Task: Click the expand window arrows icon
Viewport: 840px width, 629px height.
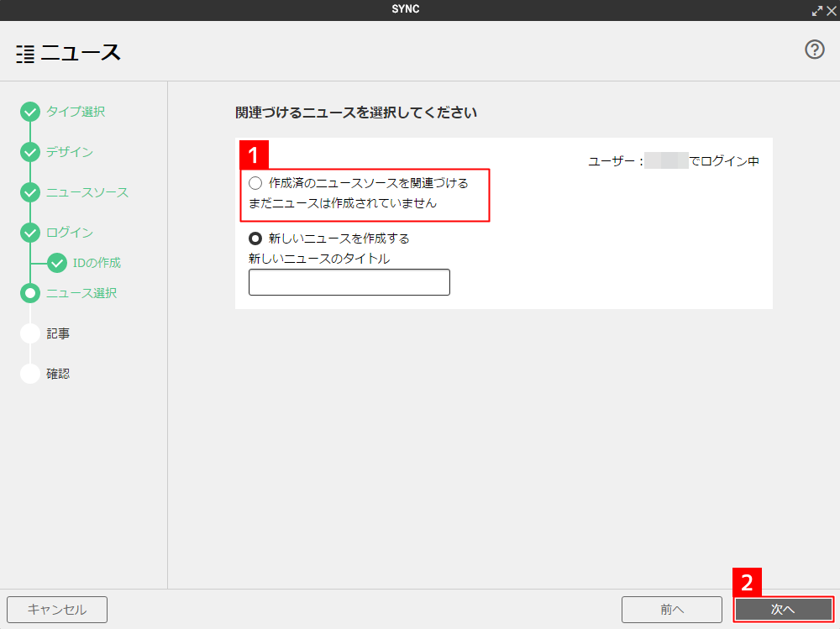Action: point(817,11)
